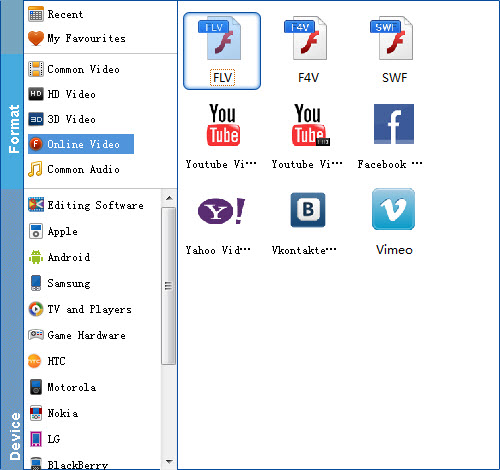Choose the Facebook video profile icon
This screenshot has height=470, width=500.
point(393,136)
